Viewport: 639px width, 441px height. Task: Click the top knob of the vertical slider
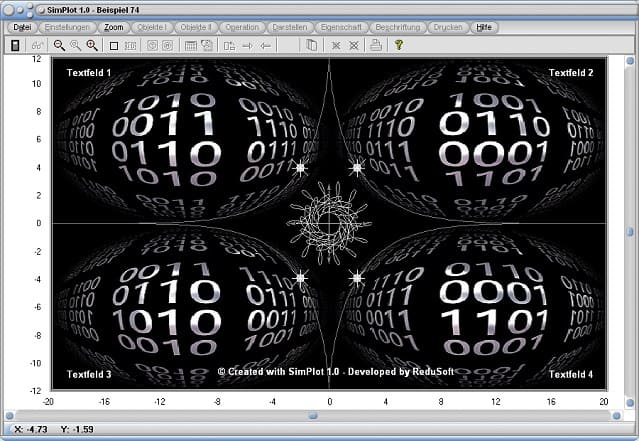click(x=630, y=61)
